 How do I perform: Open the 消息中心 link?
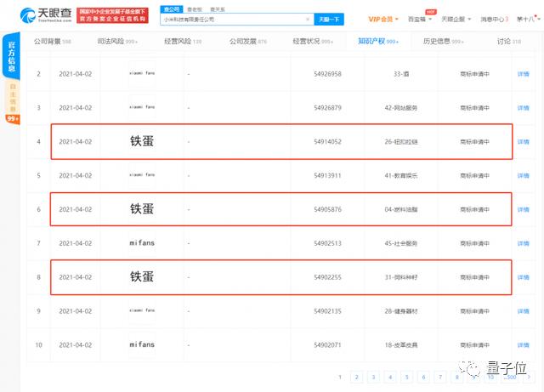(494, 19)
